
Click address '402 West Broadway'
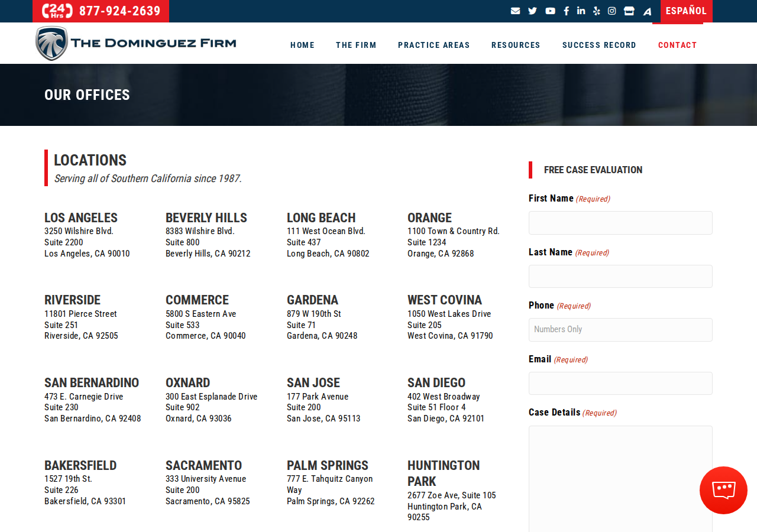(444, 397)
